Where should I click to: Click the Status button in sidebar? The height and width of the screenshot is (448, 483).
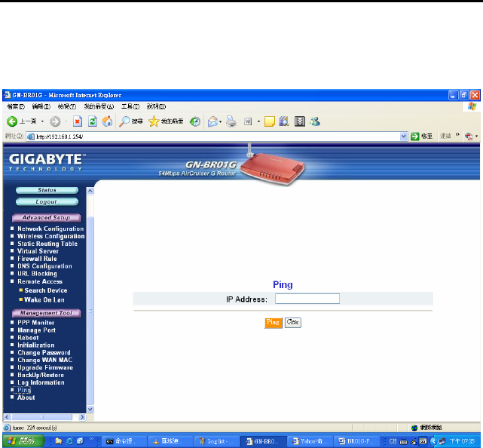47,190
